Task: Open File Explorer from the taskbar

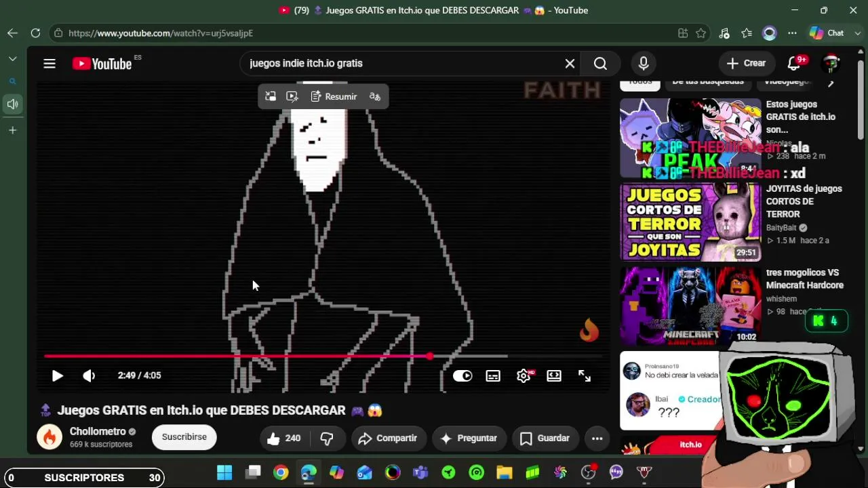Action: coord(504,472)
